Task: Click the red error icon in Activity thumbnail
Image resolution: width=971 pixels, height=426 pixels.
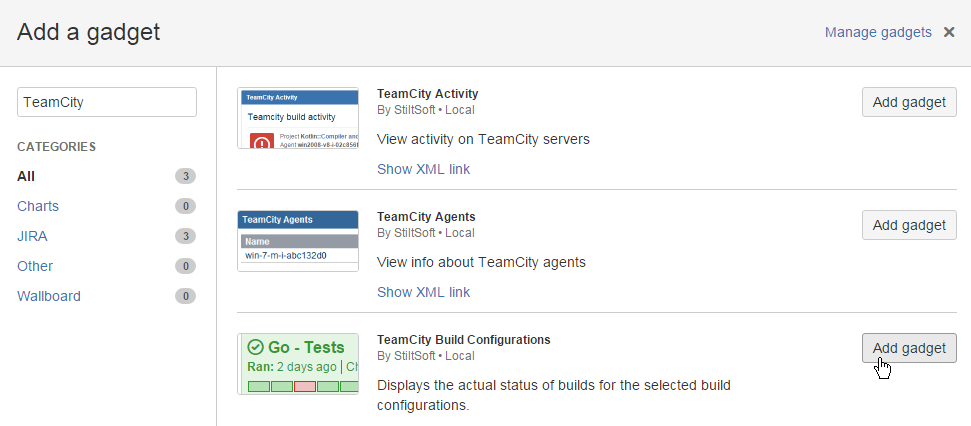Action: pos(261,142)
